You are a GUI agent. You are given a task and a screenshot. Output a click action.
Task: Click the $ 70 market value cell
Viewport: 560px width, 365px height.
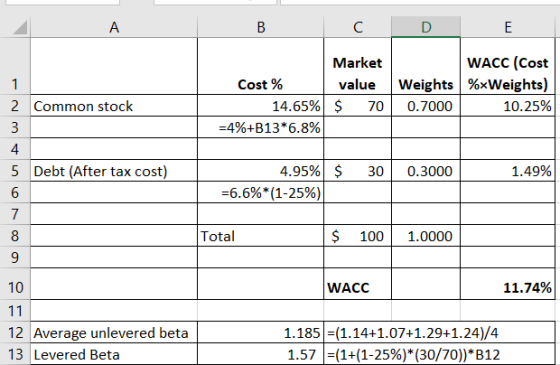(358, 106)
